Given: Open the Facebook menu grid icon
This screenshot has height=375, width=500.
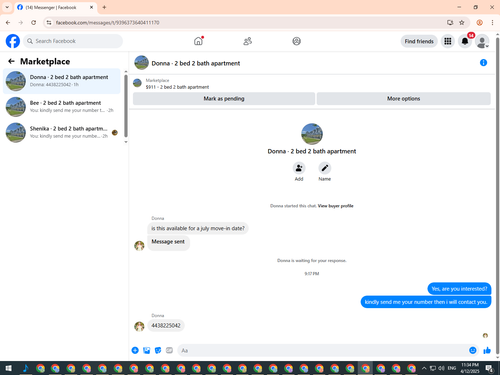Looking at the screenshot, I should point(448,41).
